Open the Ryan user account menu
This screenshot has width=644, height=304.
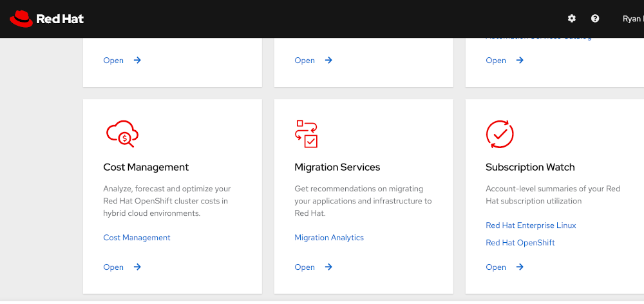(x=633, y=19)
